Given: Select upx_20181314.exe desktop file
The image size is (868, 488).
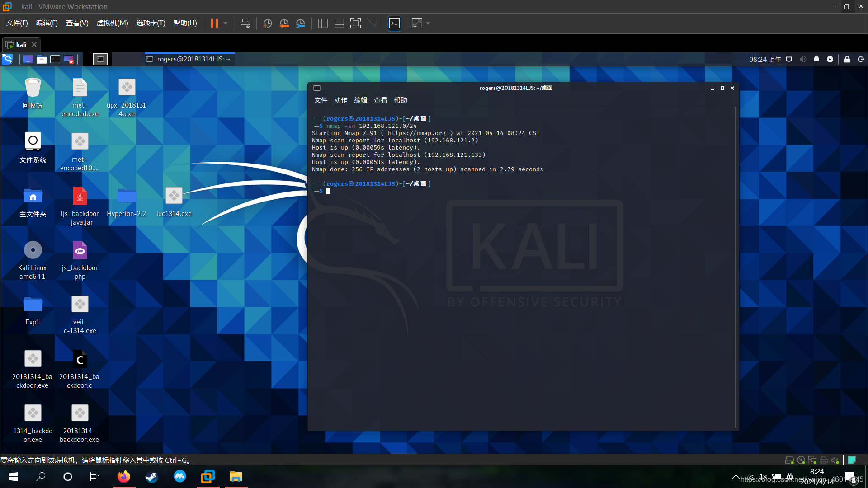Looking at the screenshot, I should pyautogui.click(x=127, y=98).
